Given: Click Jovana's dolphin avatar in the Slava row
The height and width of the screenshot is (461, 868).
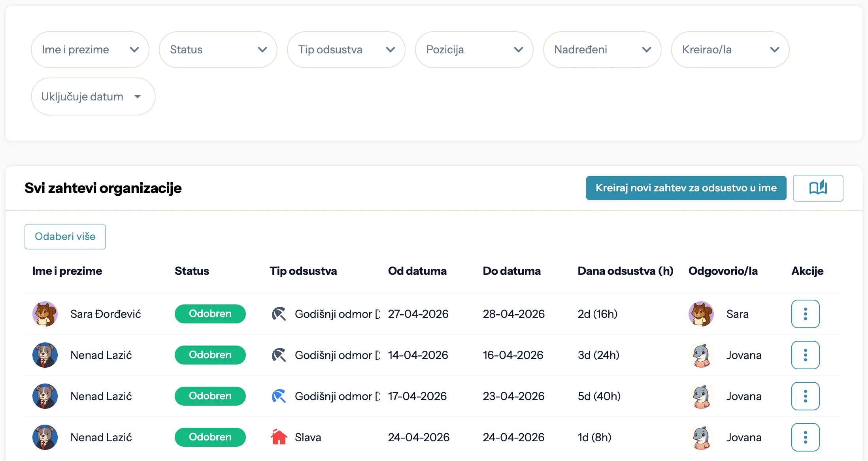Looking at the screenshot, I should pyautogui.click(x=701, y=437).
